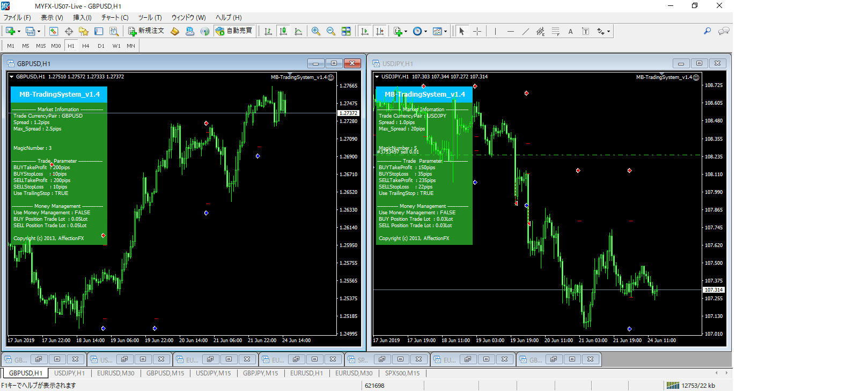Select the text A tool
This screenshot has width=868, height=391.
point(570,31)
